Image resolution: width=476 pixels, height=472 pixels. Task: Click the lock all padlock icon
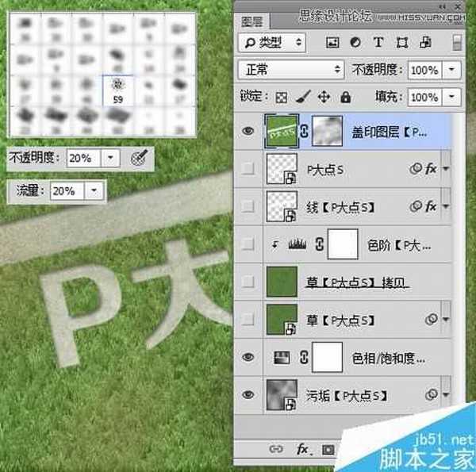coord(345,97)
